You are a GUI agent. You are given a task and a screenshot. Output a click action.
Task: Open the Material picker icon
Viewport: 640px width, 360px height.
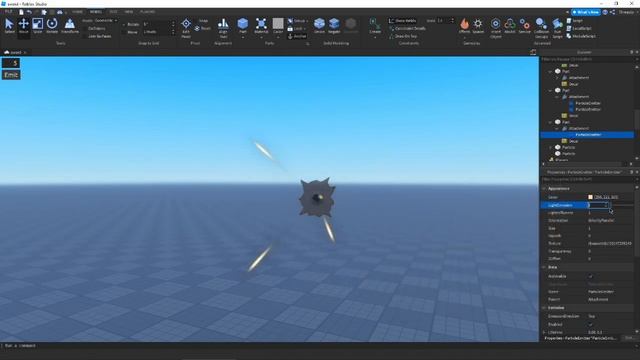pyautogui.click(x=261, y=24)
